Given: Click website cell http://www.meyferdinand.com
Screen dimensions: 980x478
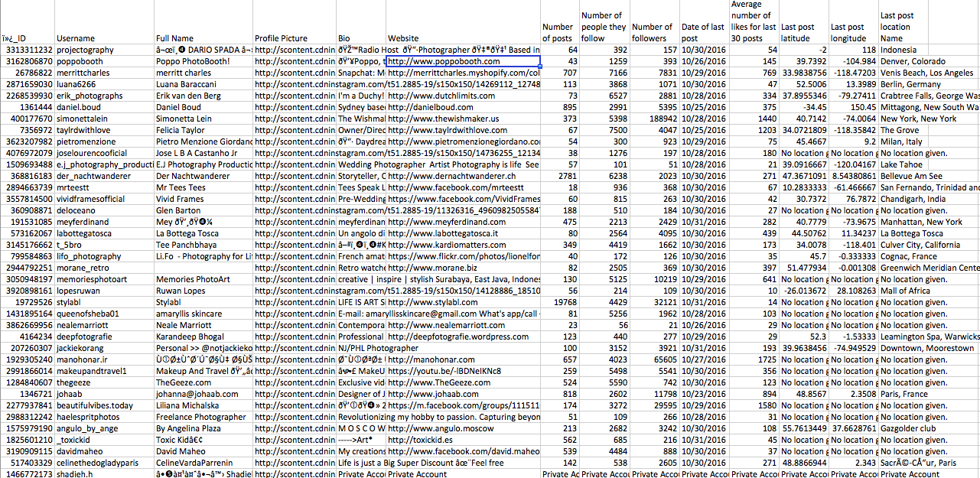Looking at the screenshot, I should coord(463,222).
